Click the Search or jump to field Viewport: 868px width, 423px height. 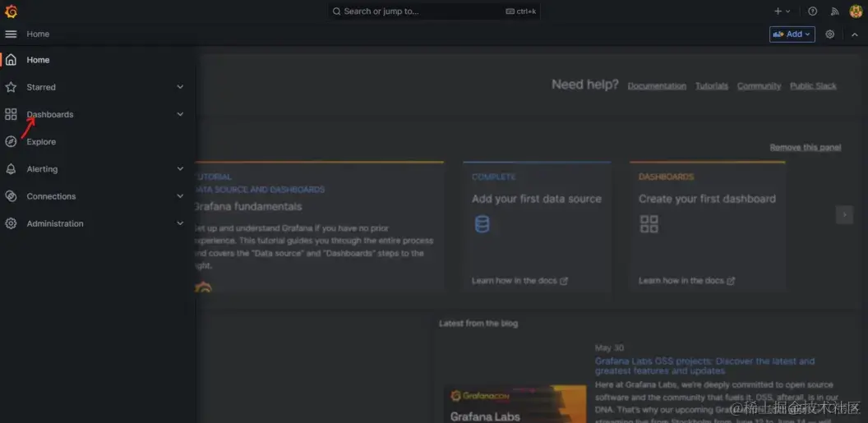[434, 11]
